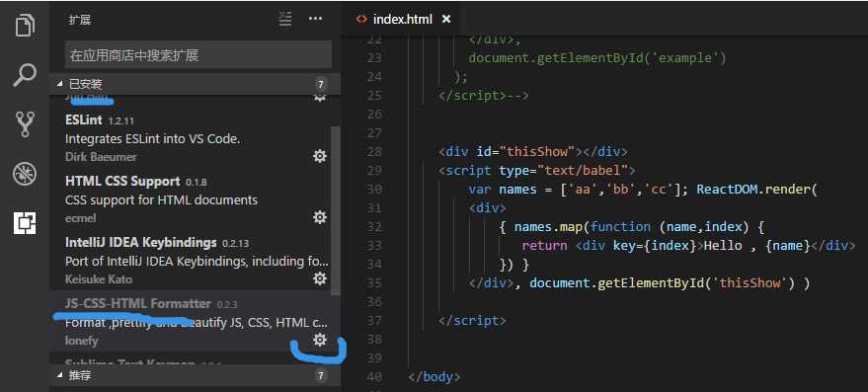Open JS-CSS-HTML Formatter gear settings
The image size is (868, 392).
[x=319, y=340]
